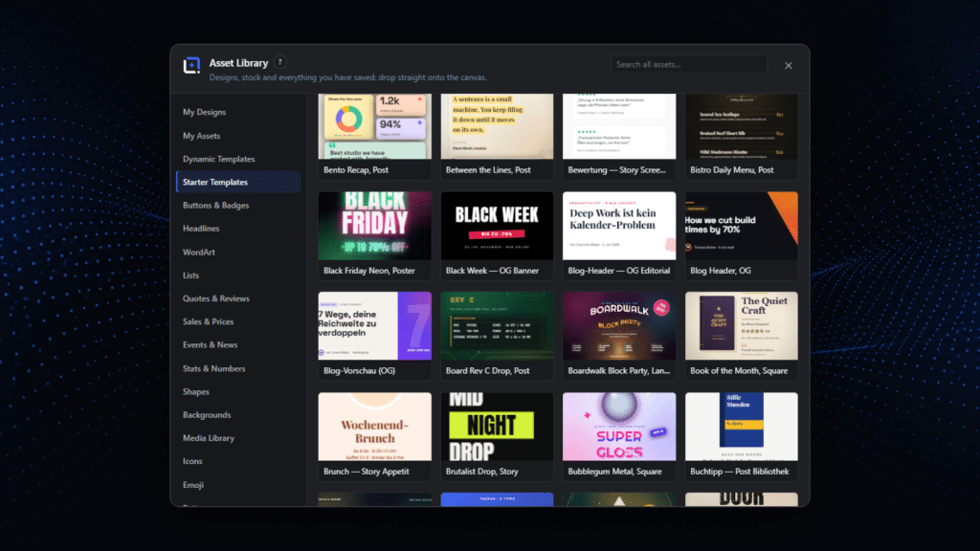Open Buttons & Badges category
This screenshot has height=551, width=980.
[238, 205]
